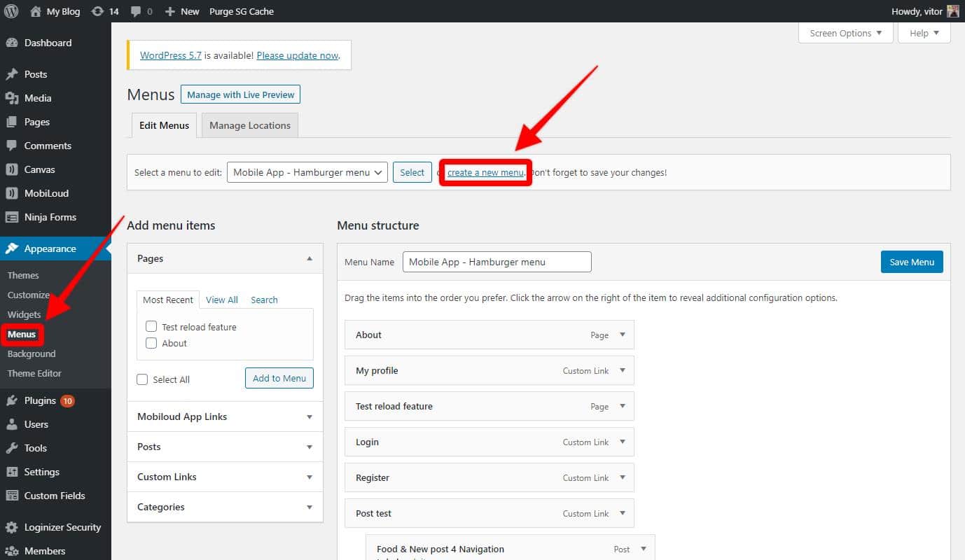Click the Members sidebar icon
This screenshot has width=965, height=560.
(12, 551)
